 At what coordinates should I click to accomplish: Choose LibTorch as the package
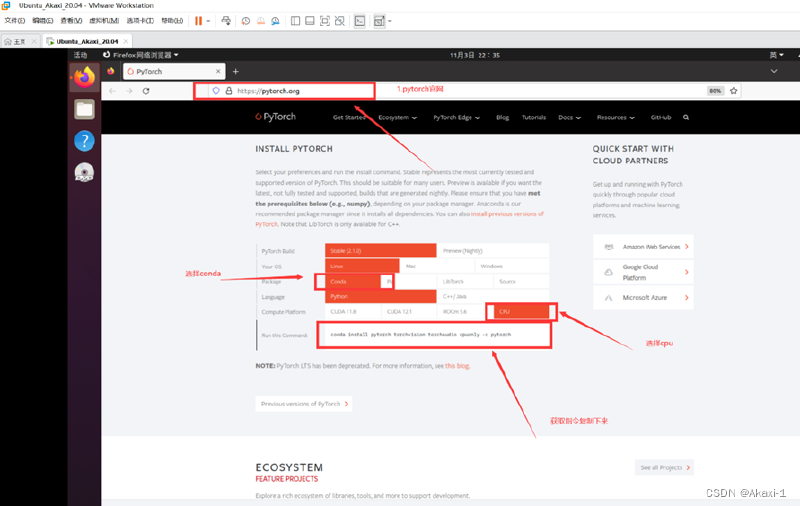pos(465,281)
